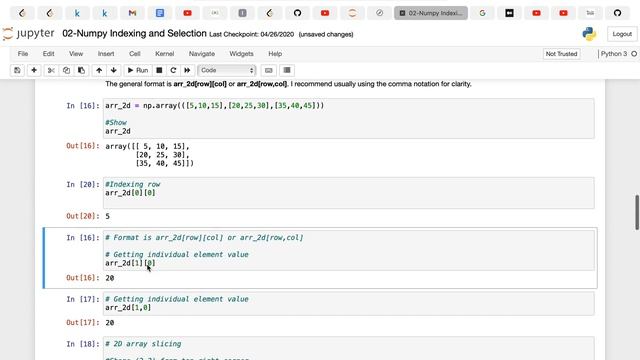Cut selected cells with the scissors icon
The image size is (640, 360).
51,70
